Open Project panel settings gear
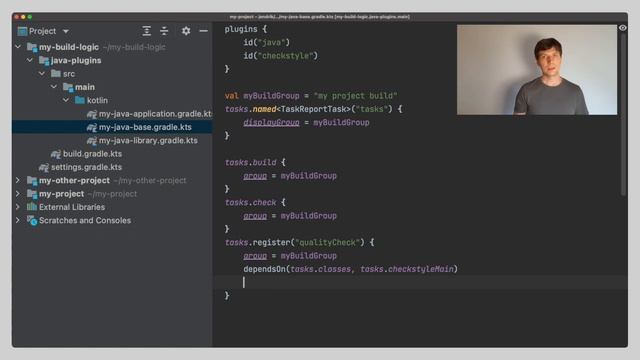640x360 pixels. coord(186,31)
